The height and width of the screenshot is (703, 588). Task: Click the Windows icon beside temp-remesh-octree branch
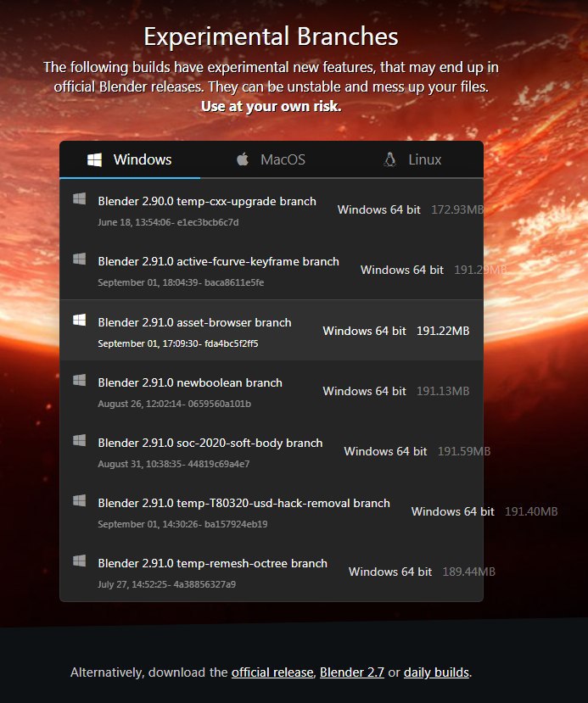tap(80, 561)
